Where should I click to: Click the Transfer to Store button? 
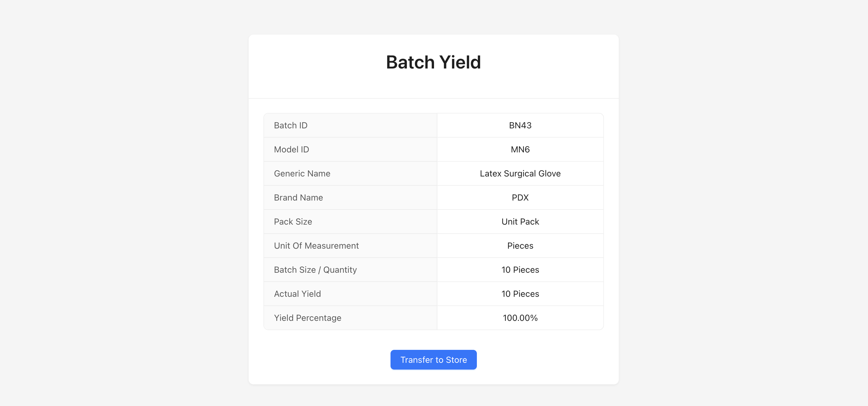point(433,359)
